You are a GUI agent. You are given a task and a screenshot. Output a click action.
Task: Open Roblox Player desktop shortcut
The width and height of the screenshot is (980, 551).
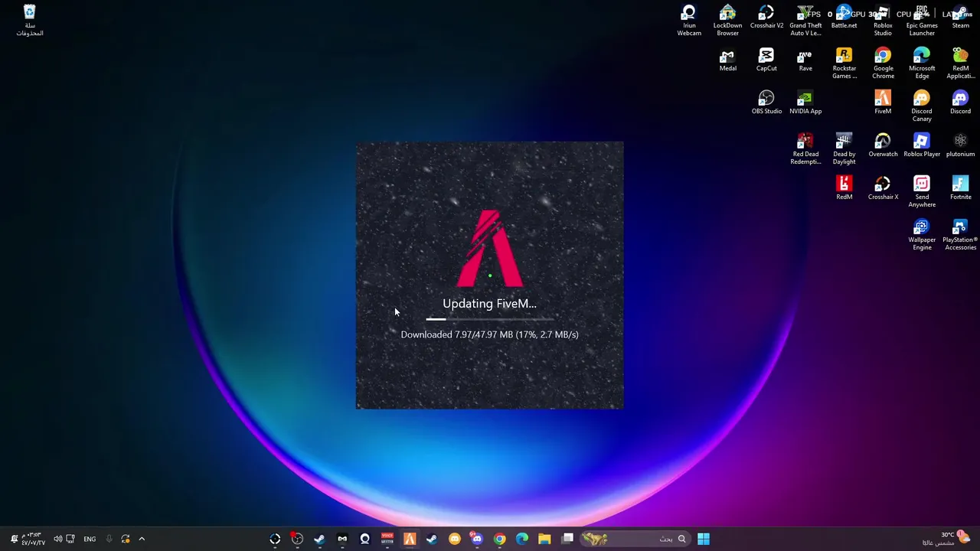coord(922,146)
